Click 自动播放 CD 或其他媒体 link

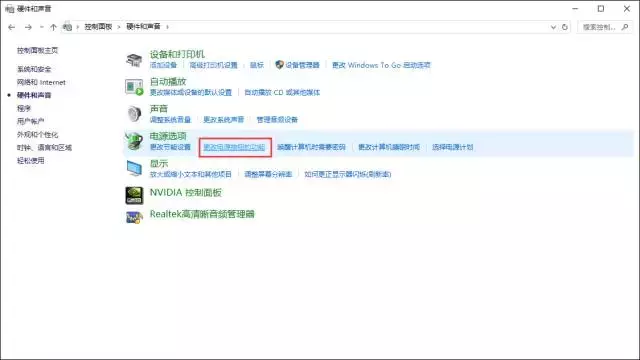[282, 92]
